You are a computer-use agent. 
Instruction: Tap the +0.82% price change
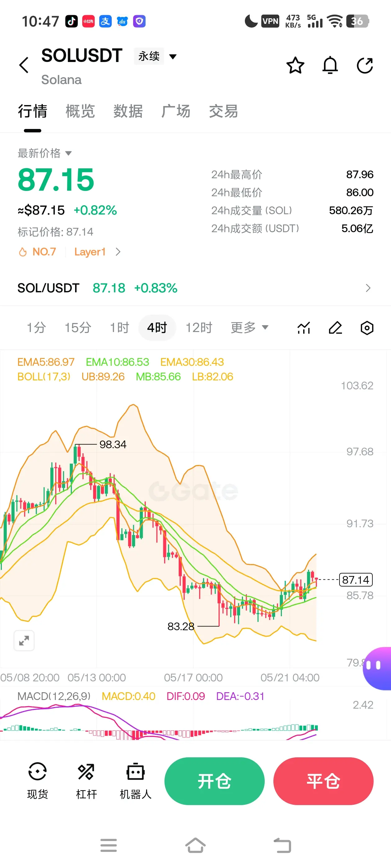tap(96, 210)
